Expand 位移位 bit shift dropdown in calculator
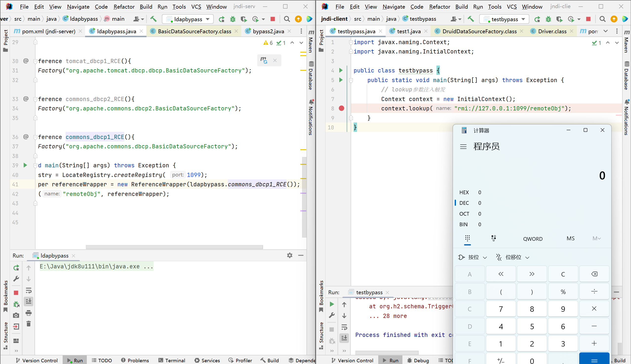 [x=513, y=257]
